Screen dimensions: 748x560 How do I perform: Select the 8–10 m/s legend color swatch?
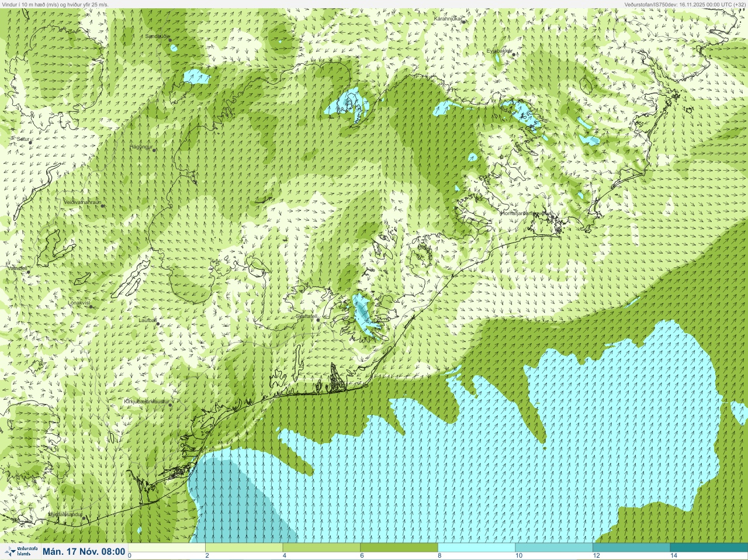(x=476, y=548)
